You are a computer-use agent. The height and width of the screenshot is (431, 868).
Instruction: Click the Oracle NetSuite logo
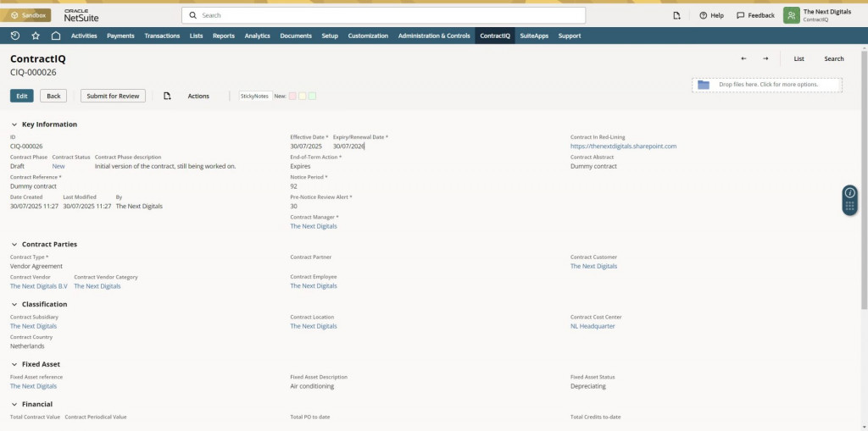tap(81, 15)
